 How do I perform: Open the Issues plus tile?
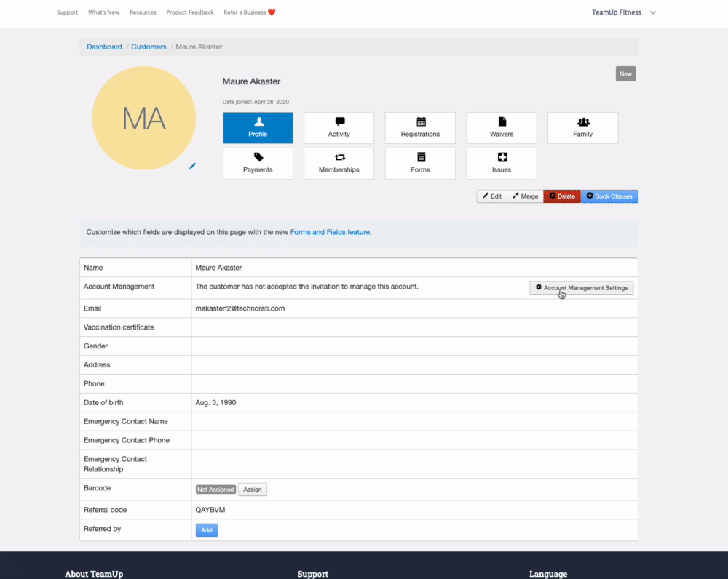pyautogui.click(x=502, y=164)
